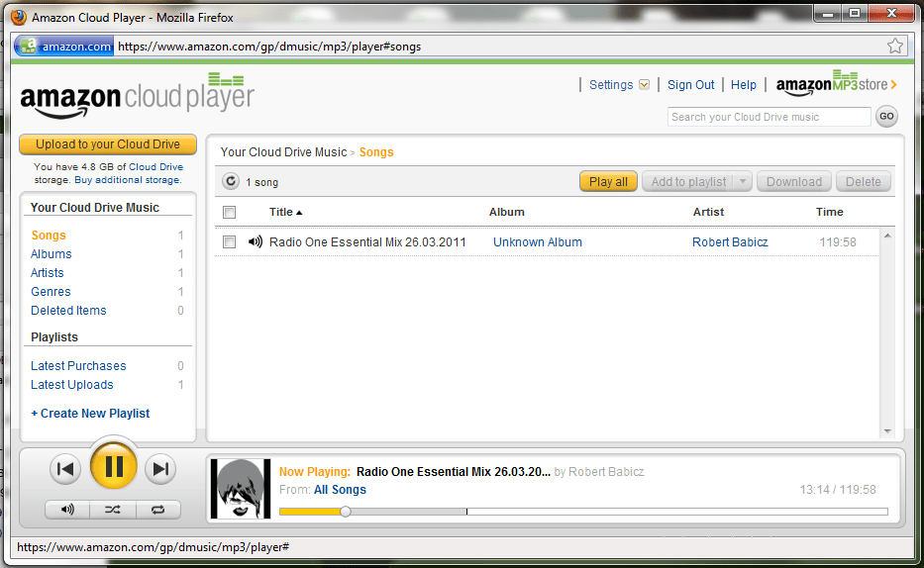The width and height of the screenshot is (924, 568).
Task: Click the browser URL address field
Action: click(x=501, y=46)
